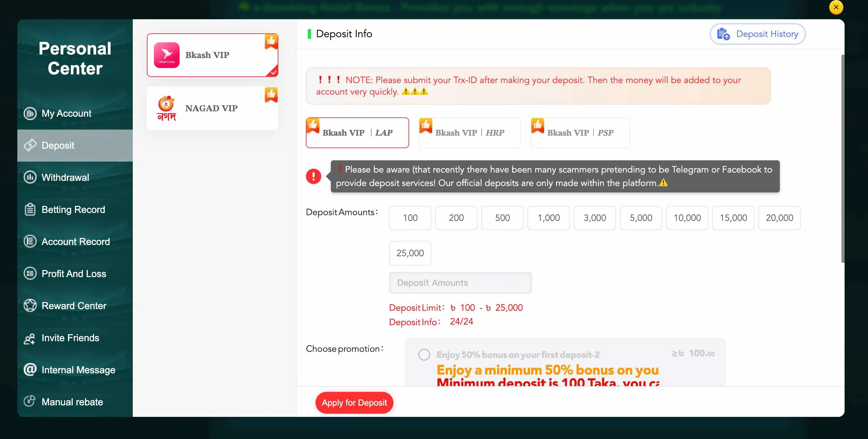Screen dimensions: 868x439
Task: Click the Deposit Amounts input field
Action: (x=460, y=283)
